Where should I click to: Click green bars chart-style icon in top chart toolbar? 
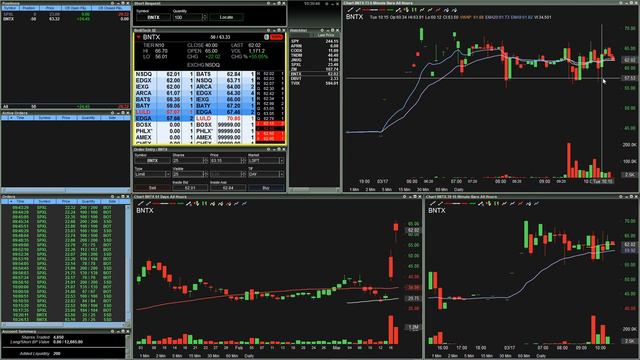tap(414, 10)
